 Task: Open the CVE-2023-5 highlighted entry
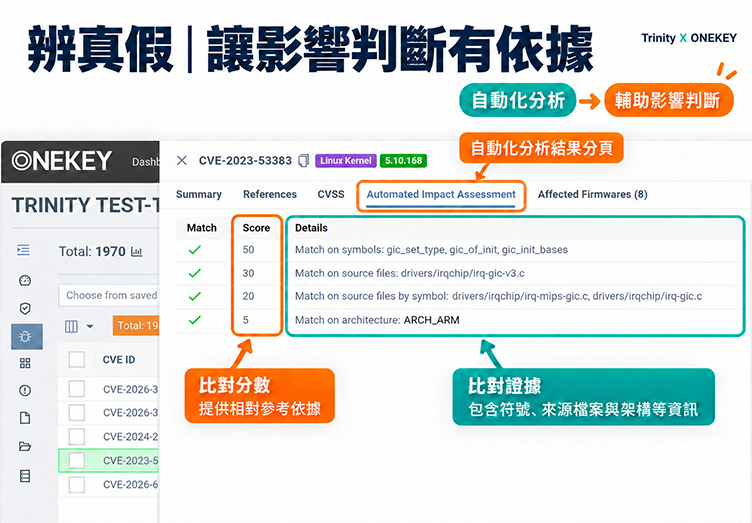tap(130, 461)
